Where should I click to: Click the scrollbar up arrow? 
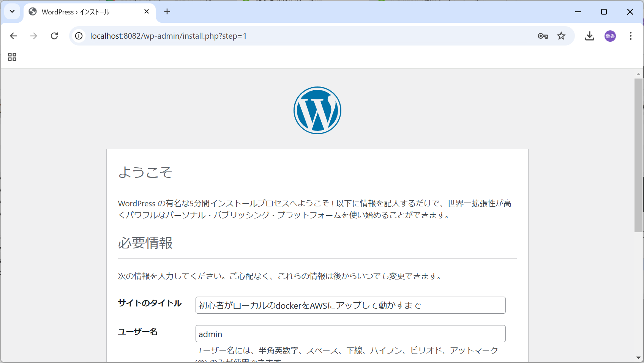(x=638, y=74)
